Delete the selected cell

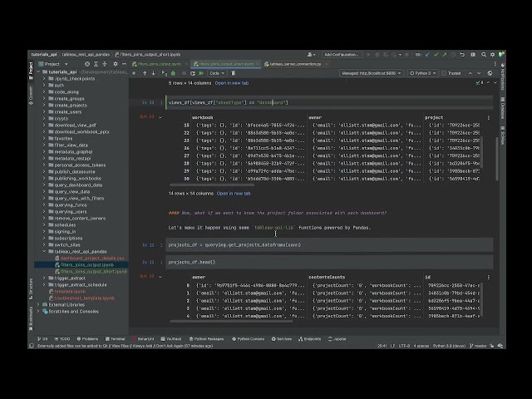[233, 73]
